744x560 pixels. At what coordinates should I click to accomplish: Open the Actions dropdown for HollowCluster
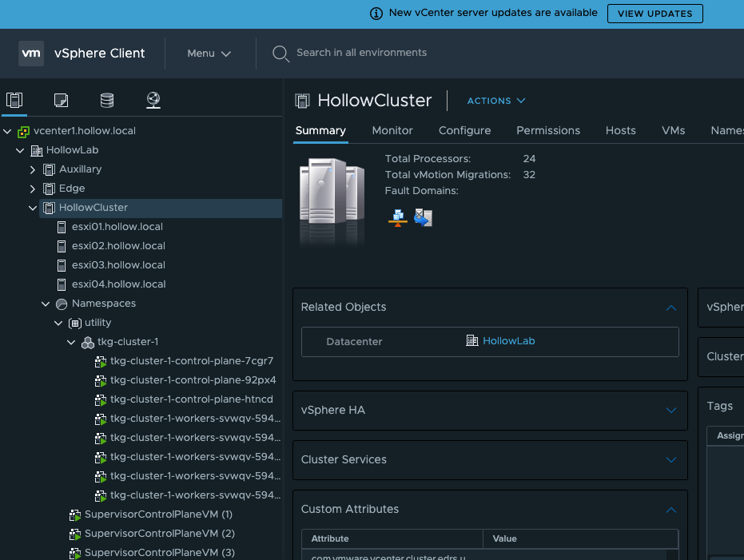click(x=495, y=101)
